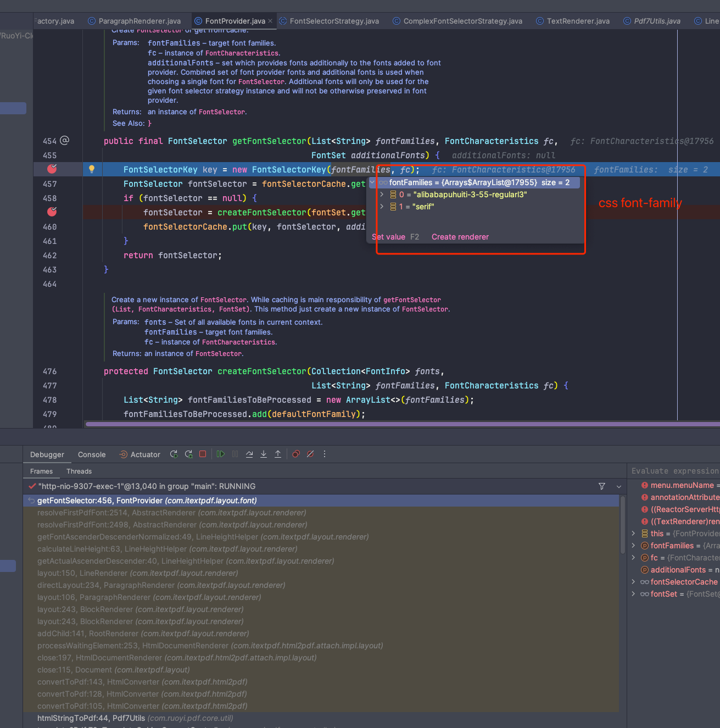Stop the debug session with red square
Screen dimensions: 720x728
[x=203, y=454]
